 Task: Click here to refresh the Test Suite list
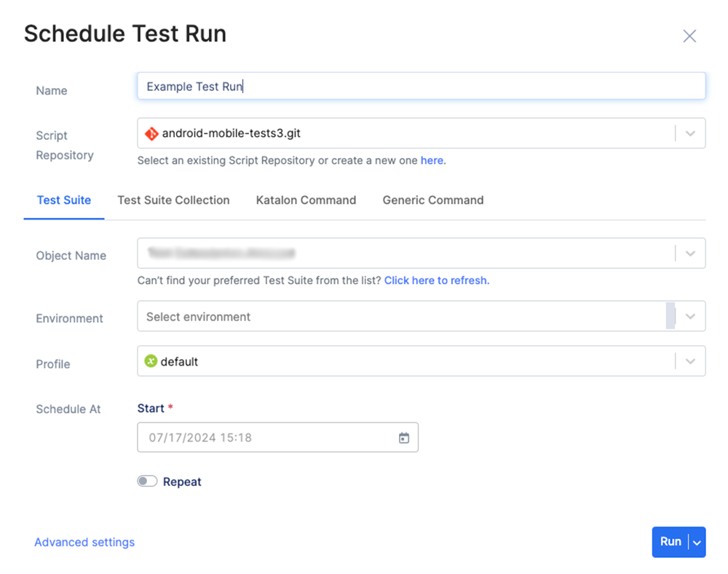(x=436, y=280)
